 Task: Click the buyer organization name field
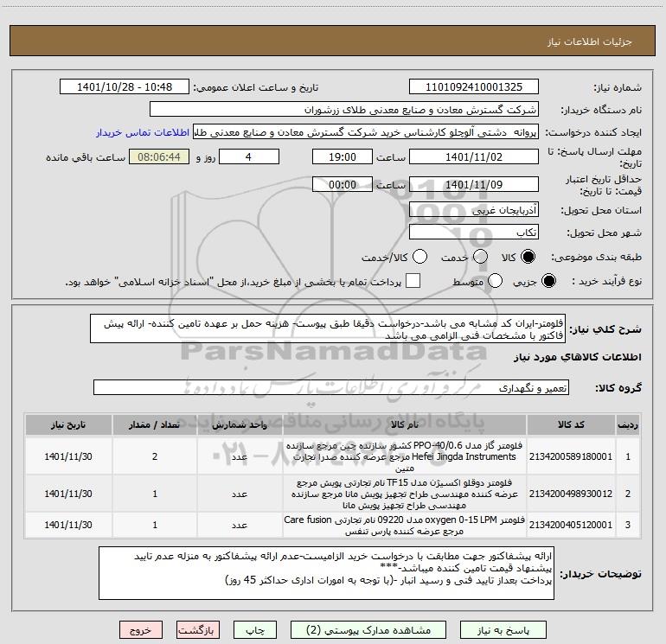click(344, 110)
